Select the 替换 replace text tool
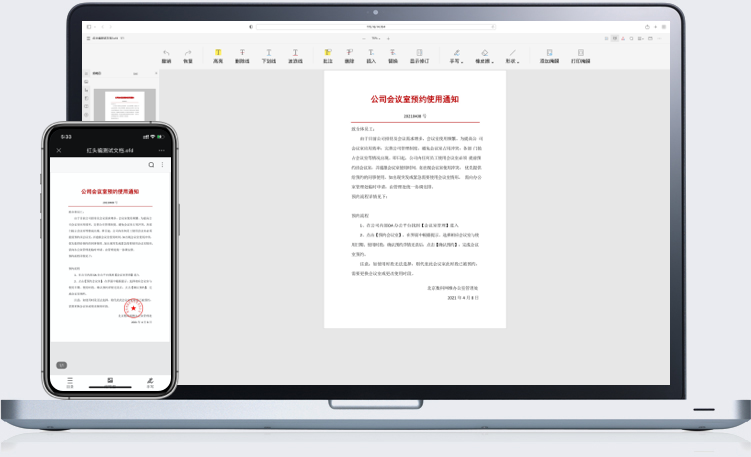The image size is (751, 457). 393,54
